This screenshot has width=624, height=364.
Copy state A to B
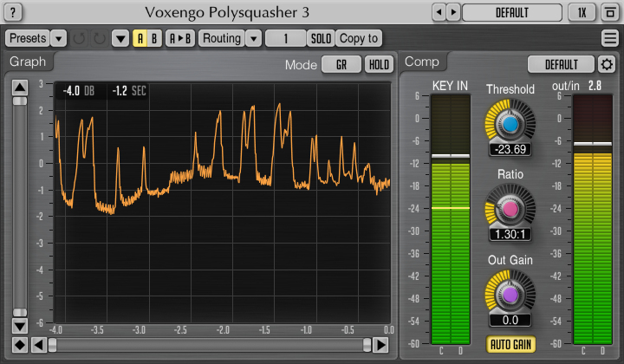[x=180, y=39]
